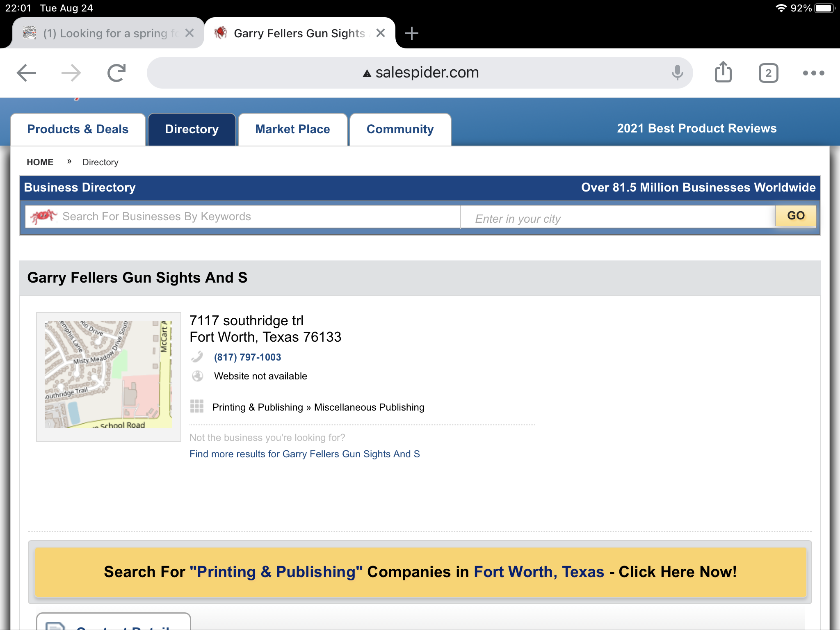Click the phone handset icon

(197, 357)
